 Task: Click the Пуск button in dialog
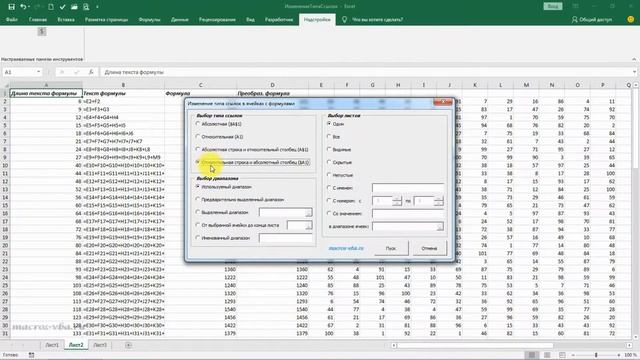[x=391, y=248]
